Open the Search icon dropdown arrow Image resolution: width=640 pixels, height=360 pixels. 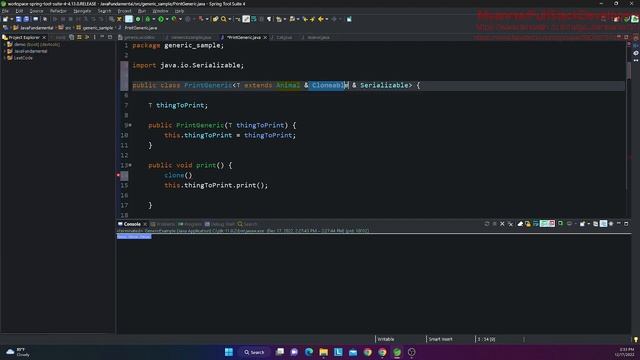[229, 19]
